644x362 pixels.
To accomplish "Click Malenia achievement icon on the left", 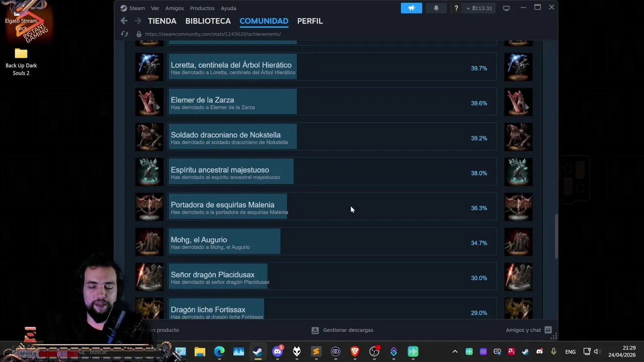I will coord(149,207).
